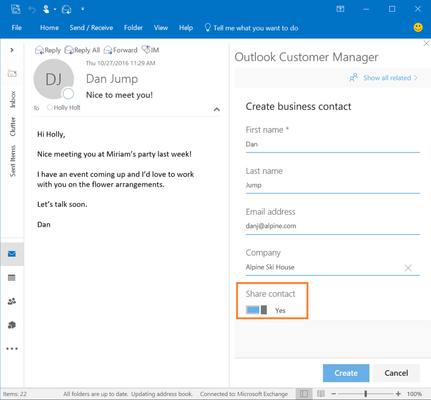Open the Outlook Customer Manager add-in icon
The image size is (431, 400).
click(x=12, y=325)
